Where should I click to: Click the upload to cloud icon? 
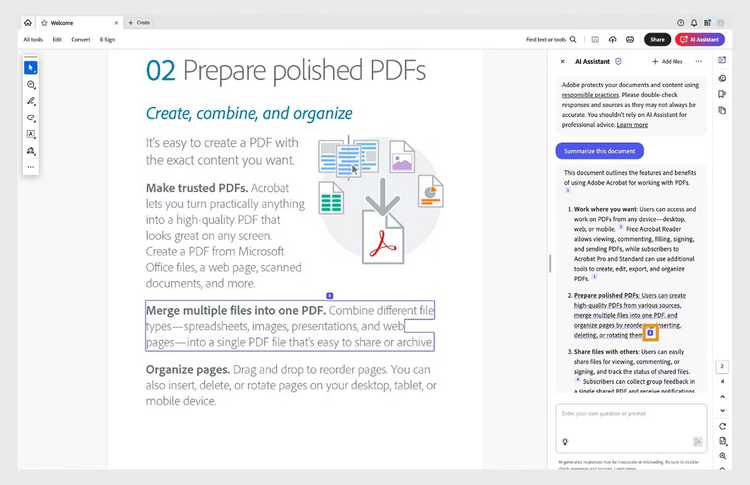click(x=612, y=40)
